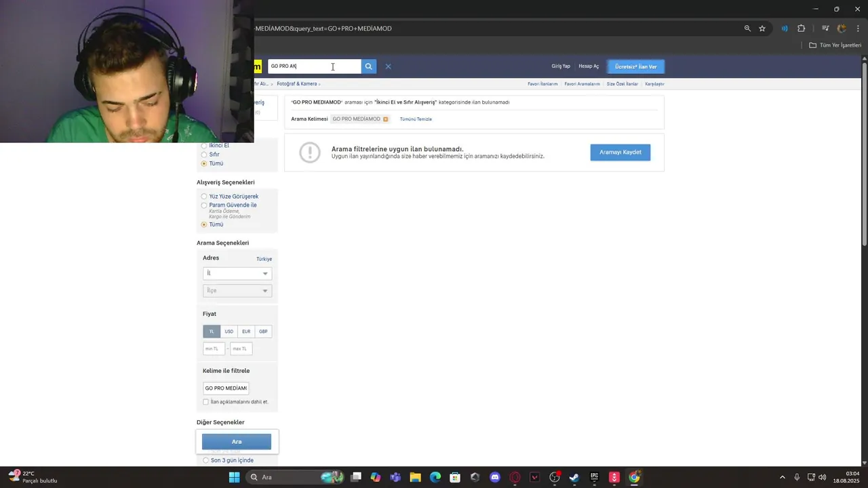Image resolution: width=868 pixels, height=488 pixels.
Task: Open Favori Aramalarım menu link
Action: 582,84
